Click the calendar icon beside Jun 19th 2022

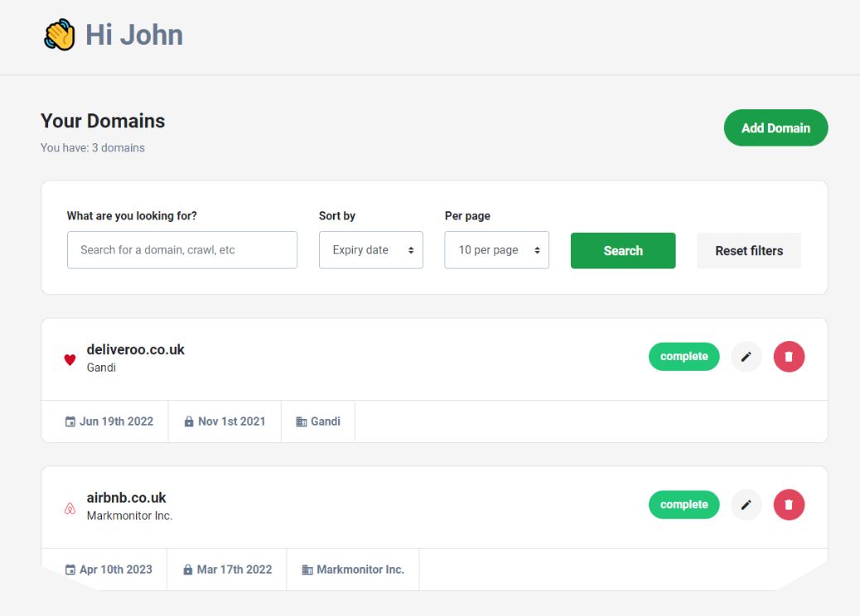coord(70,421)
